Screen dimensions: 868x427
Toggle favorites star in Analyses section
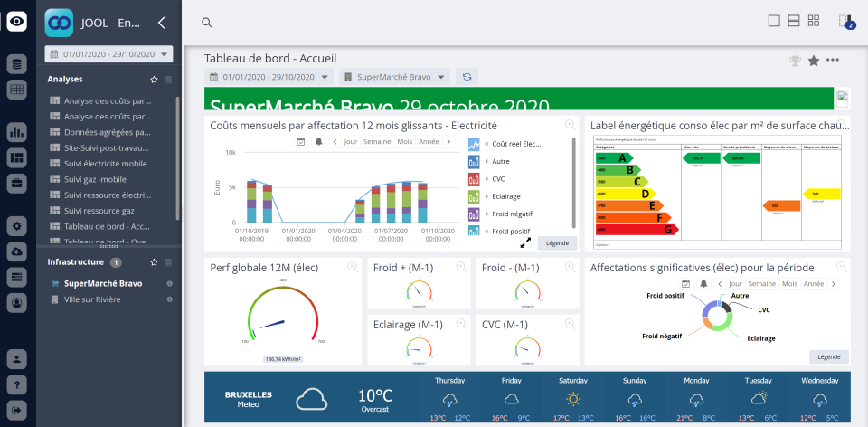154,80
